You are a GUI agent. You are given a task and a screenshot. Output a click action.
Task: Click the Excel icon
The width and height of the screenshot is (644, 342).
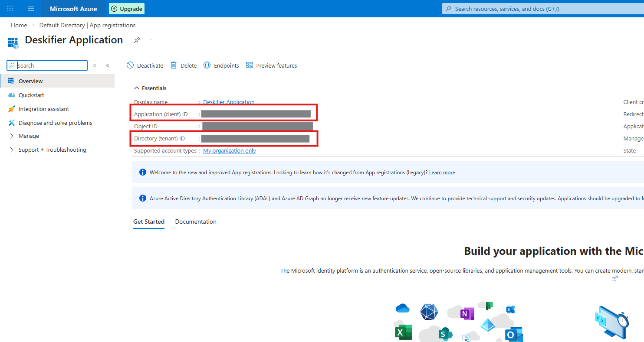tap(403, 332)
